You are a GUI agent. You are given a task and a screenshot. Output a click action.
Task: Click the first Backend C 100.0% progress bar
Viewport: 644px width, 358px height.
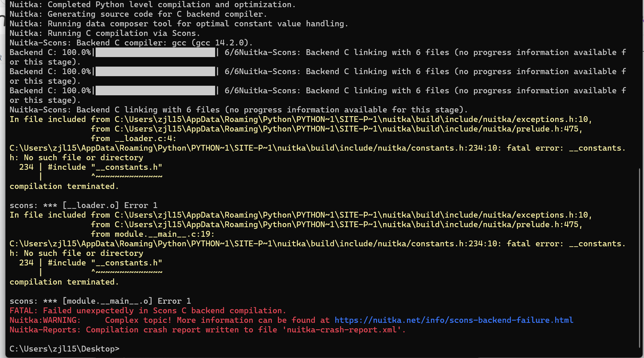tap(155, 52)
